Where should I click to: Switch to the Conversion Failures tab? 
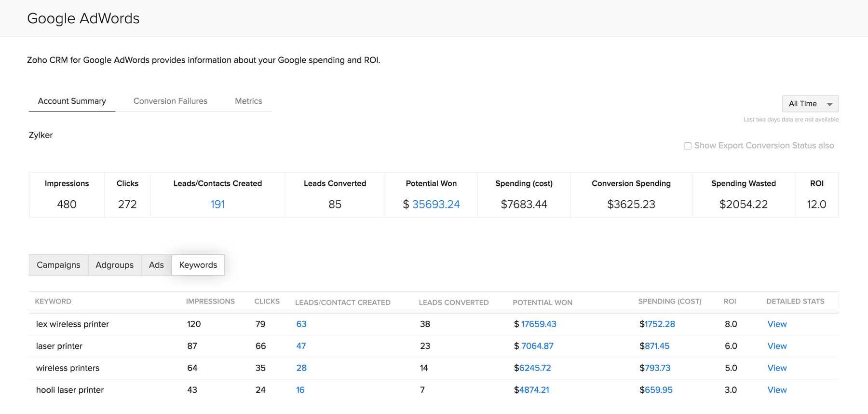(170, 101)
